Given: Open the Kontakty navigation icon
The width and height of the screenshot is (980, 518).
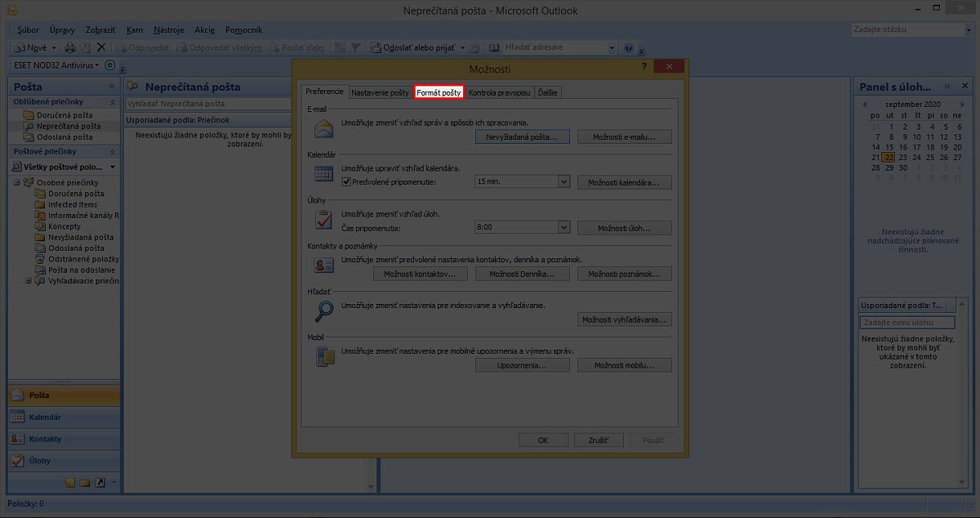Looking at the screenshot, I should pos(17,439).
